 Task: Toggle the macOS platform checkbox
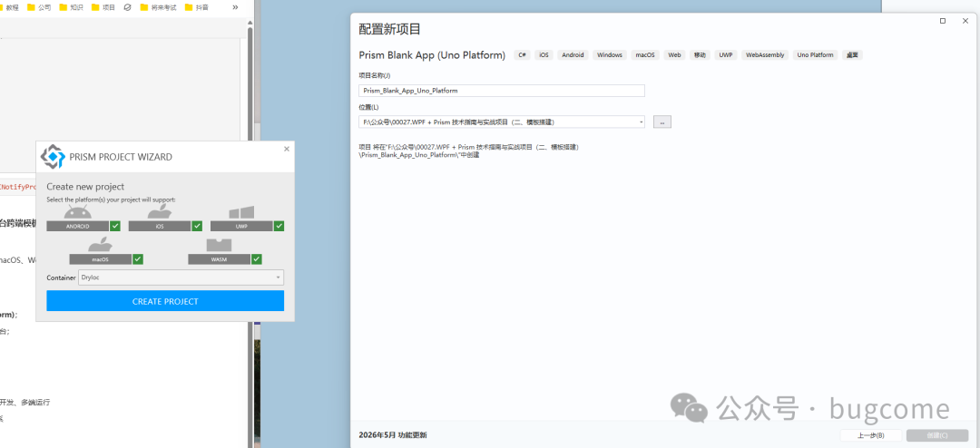[x=138, y=258]
